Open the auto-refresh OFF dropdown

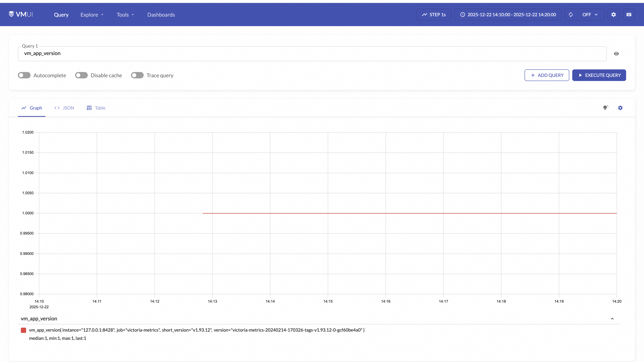point(590,15)
